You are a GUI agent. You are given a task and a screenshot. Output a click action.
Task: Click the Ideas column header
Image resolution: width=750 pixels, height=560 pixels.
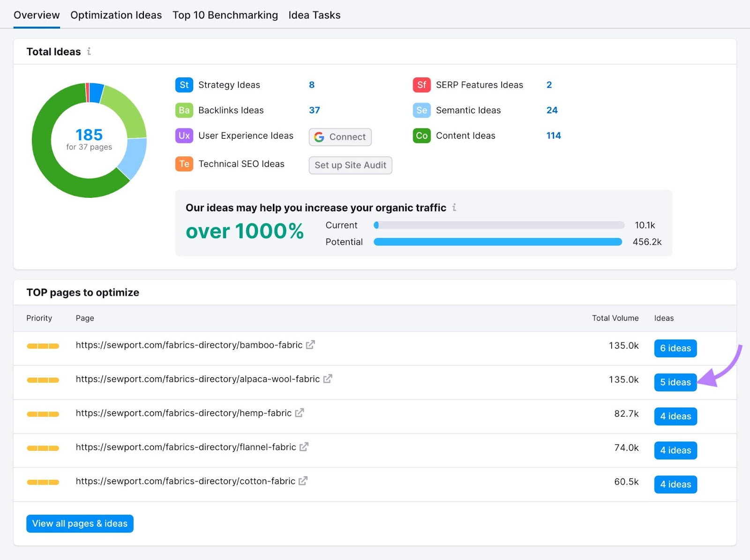tap(664, 318)
